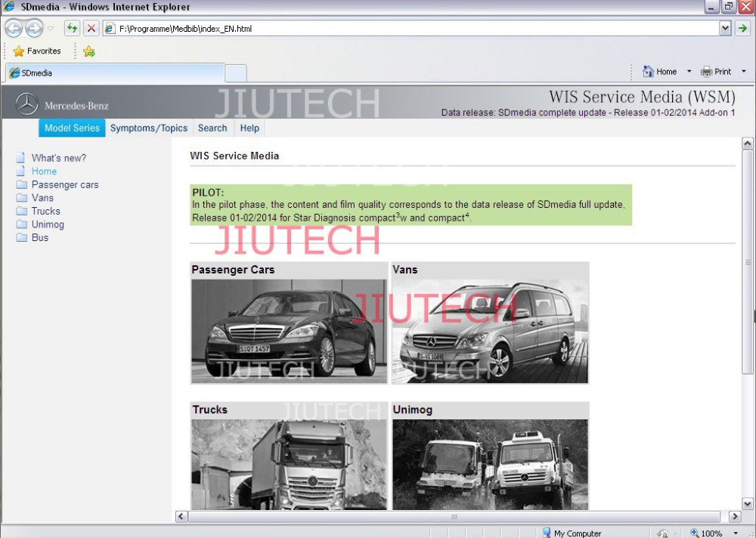Expand the Print options dropdown arrow
The width and height of the screenshot is (756, 538).
point(743,72)
